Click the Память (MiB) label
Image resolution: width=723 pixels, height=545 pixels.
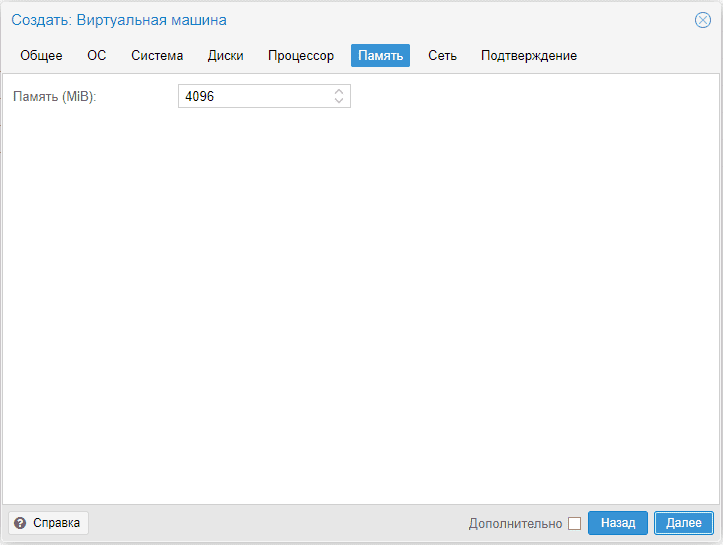point(54,96)
